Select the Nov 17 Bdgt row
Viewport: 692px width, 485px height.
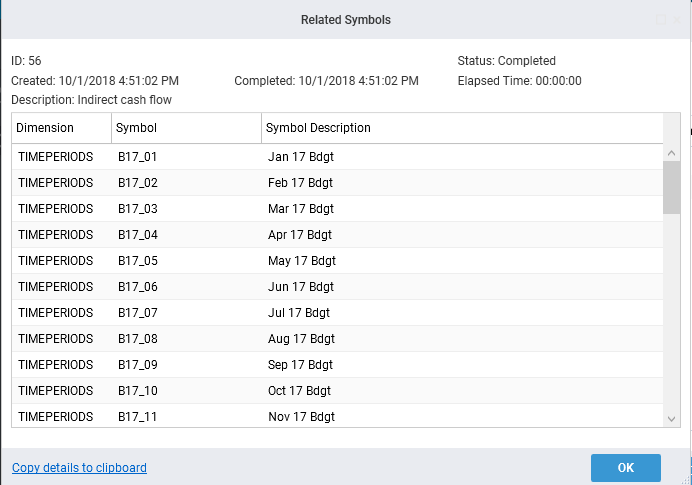click(301, 417)
